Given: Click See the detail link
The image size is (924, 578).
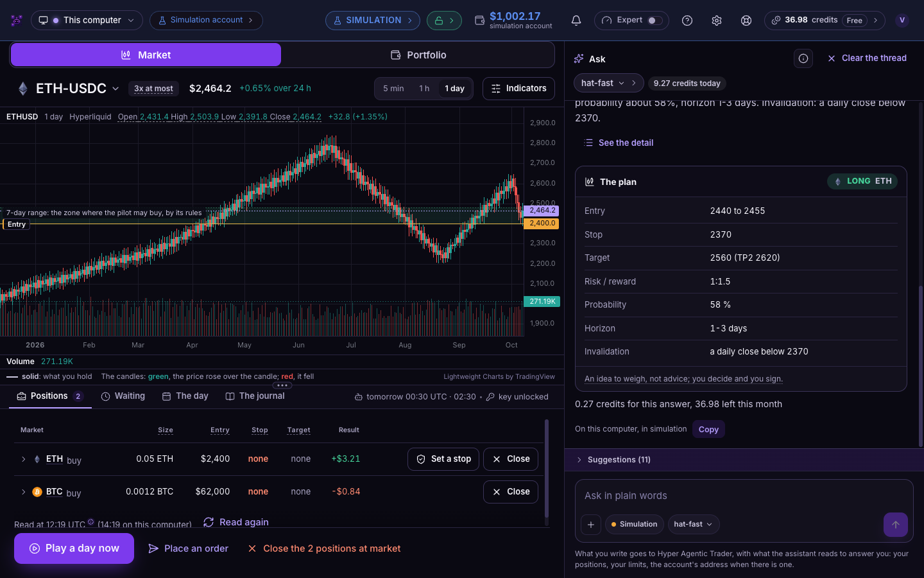Looking at the screenshot, I should 619,143.
